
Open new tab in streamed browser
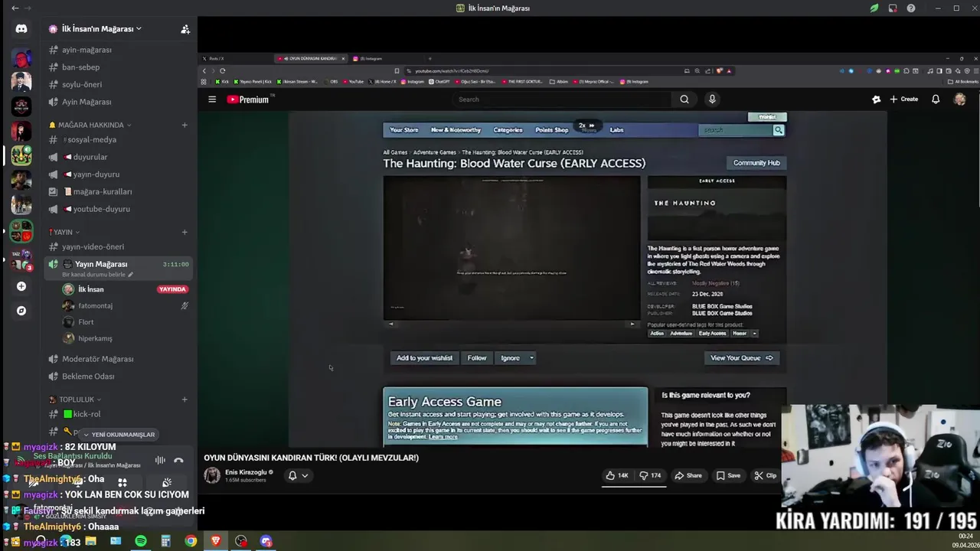[x=430, y=58]
